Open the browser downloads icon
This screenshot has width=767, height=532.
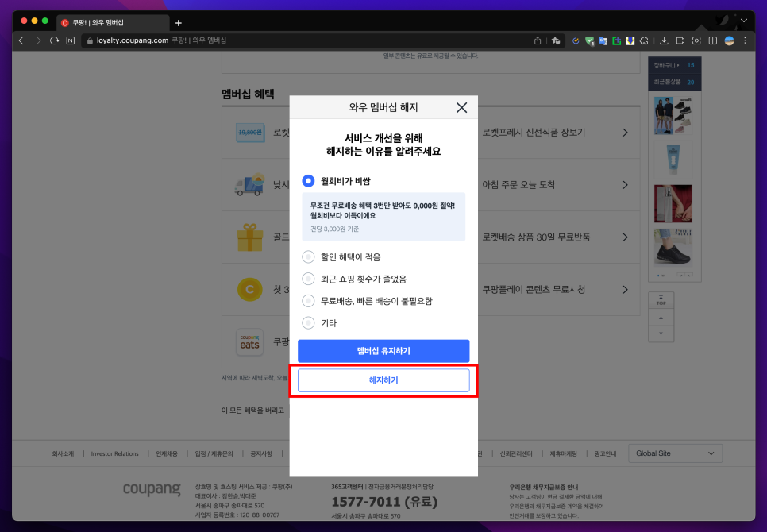(664, 40)
